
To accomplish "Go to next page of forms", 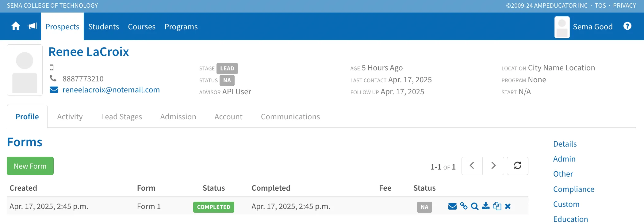I will point(493,166).
